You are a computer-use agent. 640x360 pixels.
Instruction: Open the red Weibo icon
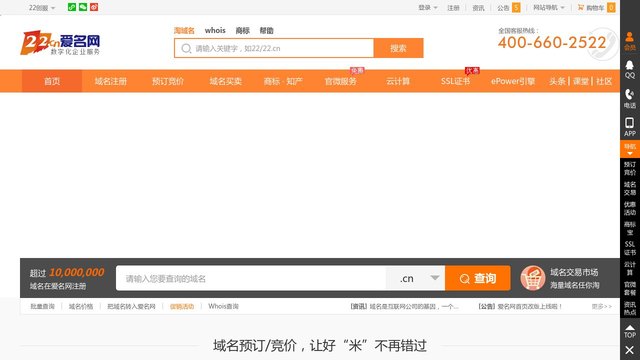(94, 7)
